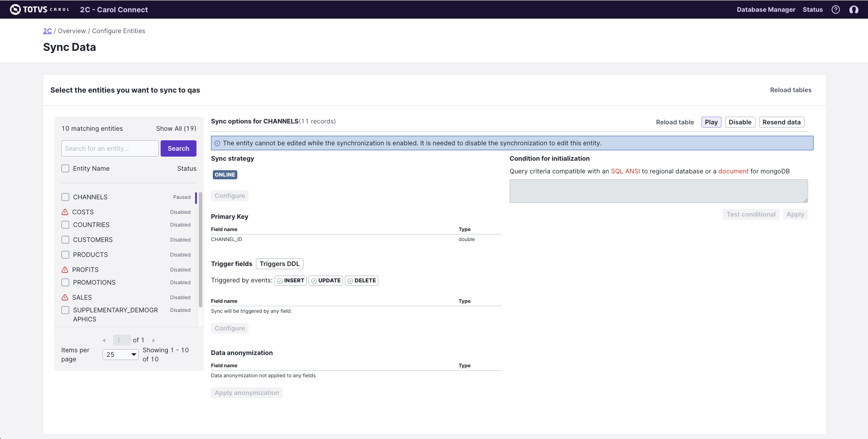Open the user profile icon

coord(853,10)
